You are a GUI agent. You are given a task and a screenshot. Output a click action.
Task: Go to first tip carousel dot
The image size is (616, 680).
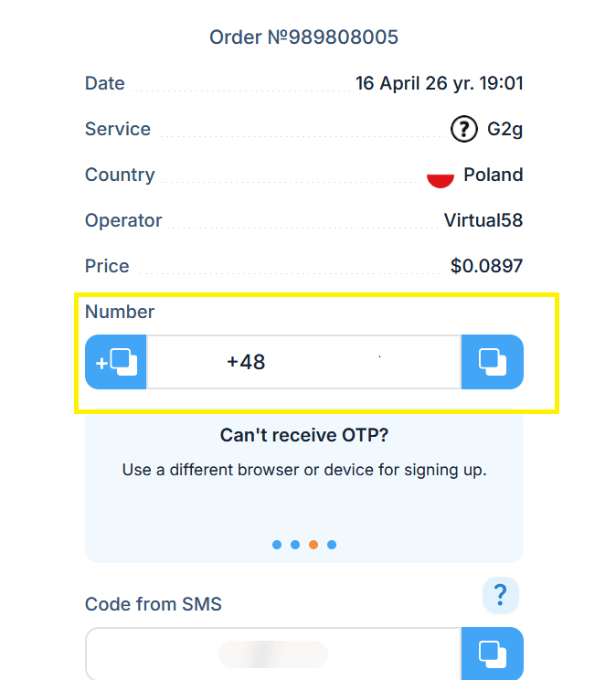[277, 545]
